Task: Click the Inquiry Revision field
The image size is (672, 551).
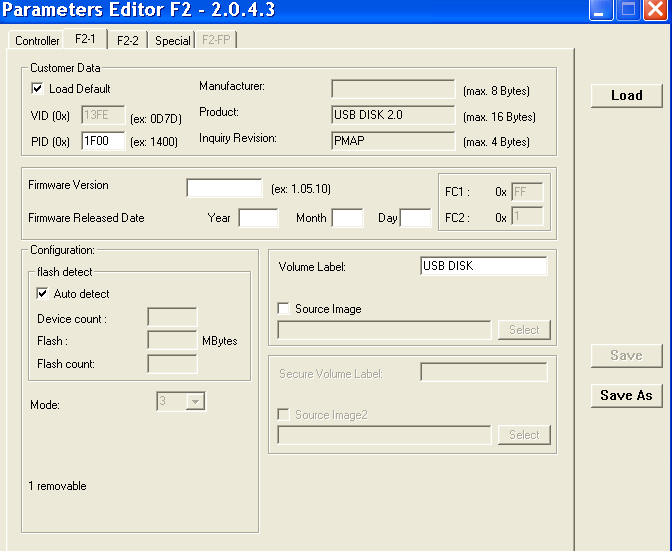Action: (392, 141)
